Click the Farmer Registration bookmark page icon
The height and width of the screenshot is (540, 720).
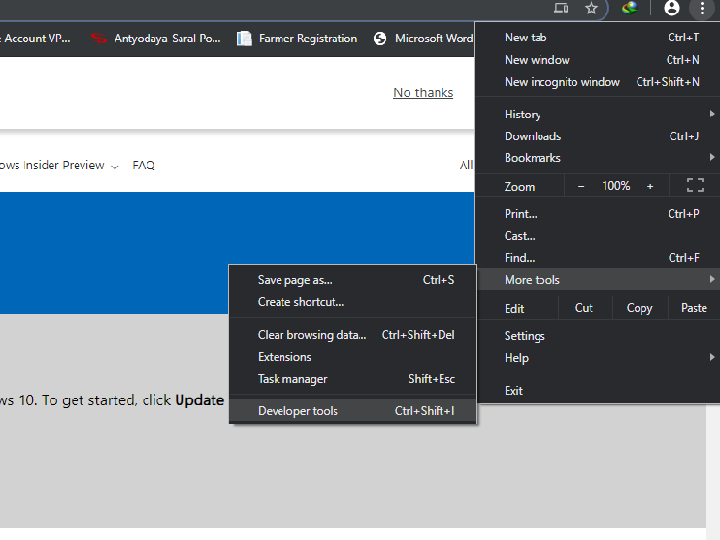tap(244, 38)
